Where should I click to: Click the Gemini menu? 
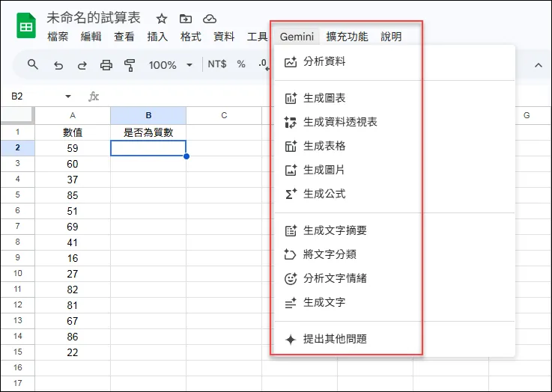click(297, 37)
